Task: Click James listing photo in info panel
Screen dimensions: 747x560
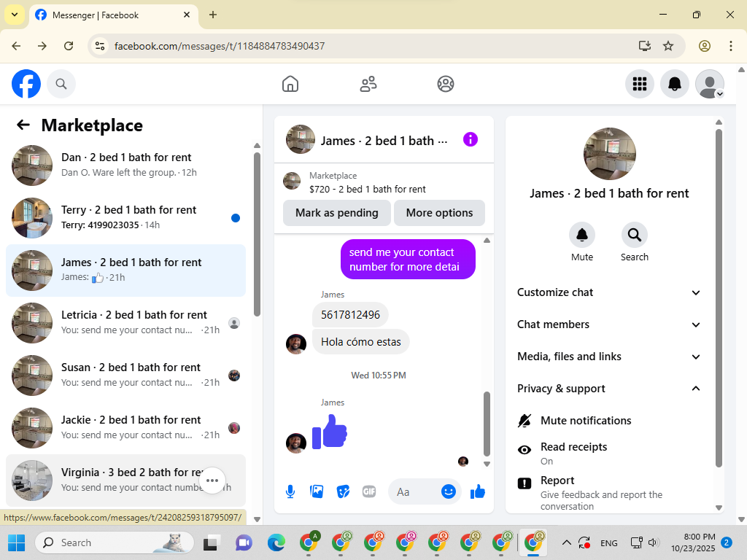Action: click(609, 154)
